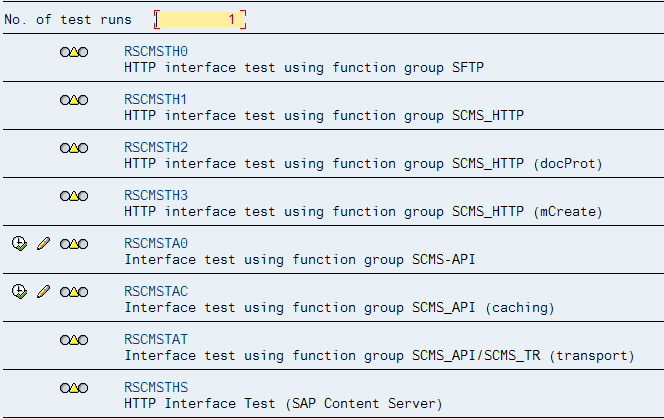Click the status icon next to RSCMSTH1

(x=74, y=100)
